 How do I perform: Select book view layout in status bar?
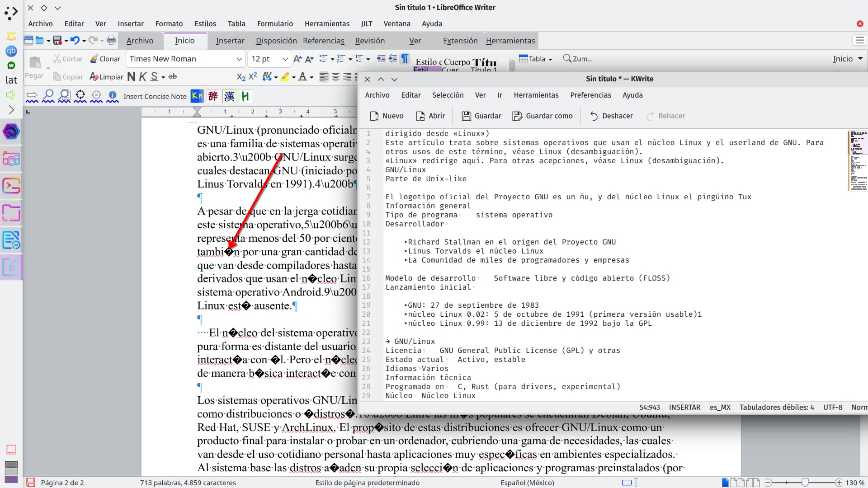point(753,483)
